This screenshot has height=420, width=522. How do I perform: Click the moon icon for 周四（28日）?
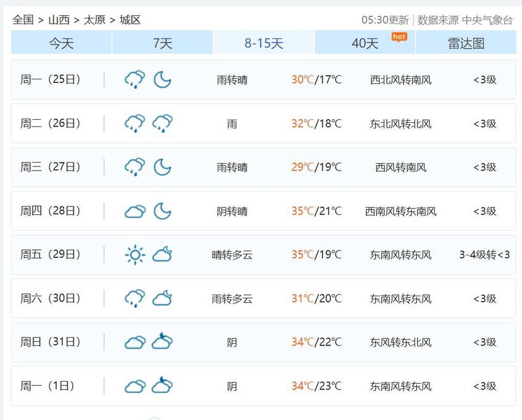[x=163, y=211]
